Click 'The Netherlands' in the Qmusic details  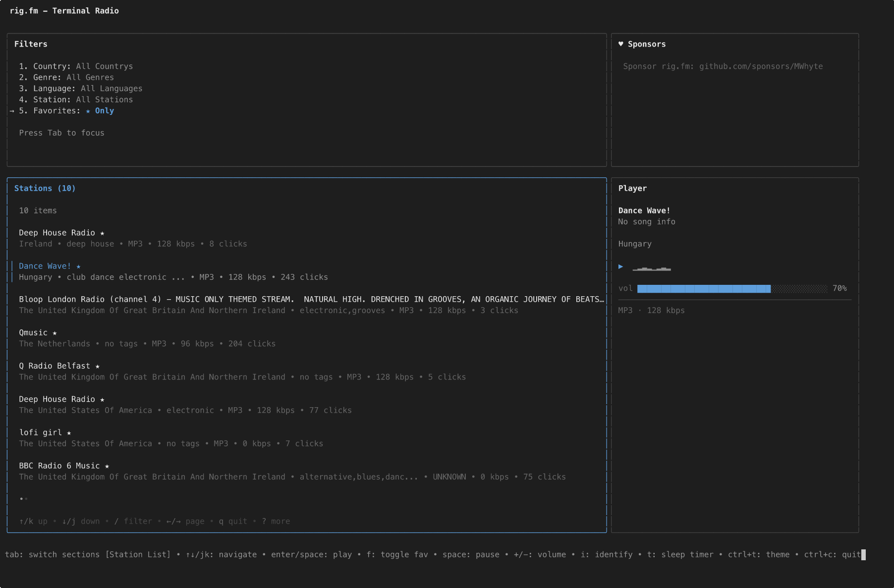55,344
